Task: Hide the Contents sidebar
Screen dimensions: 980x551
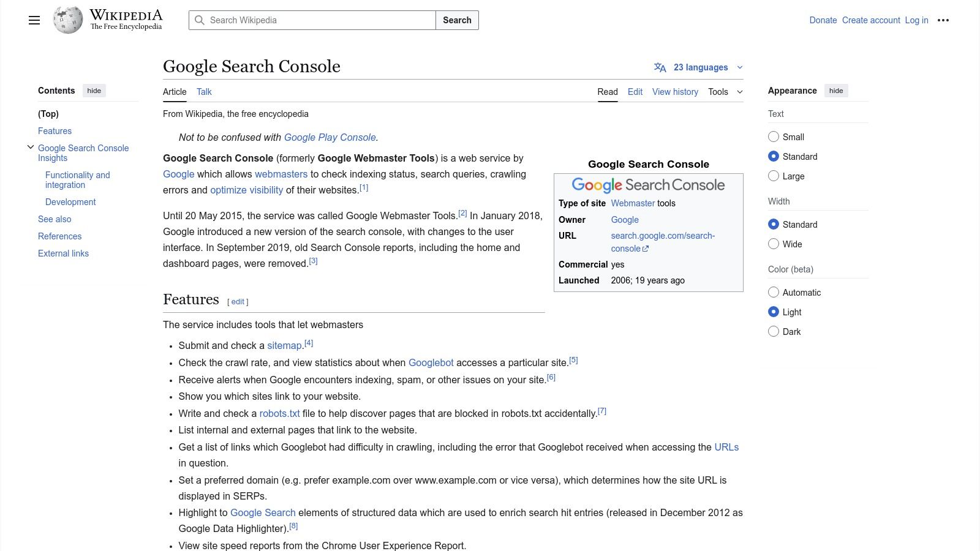Action: click(x=94, y=91)
